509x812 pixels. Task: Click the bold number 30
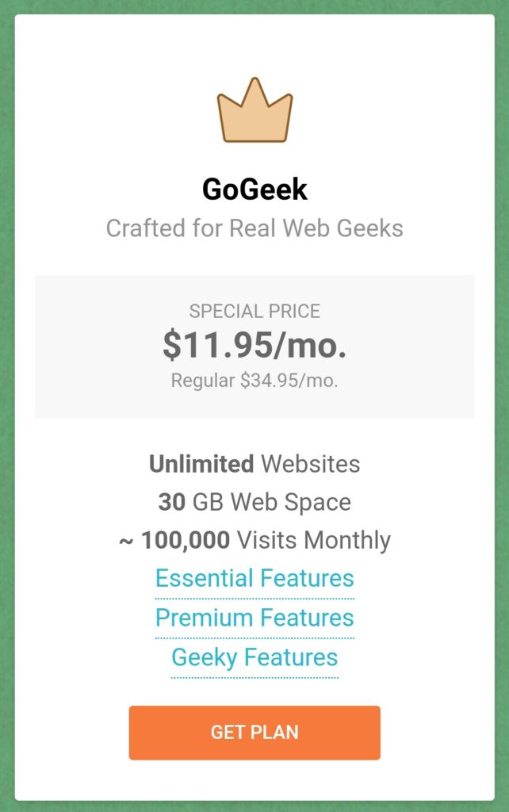coord(172,502)
